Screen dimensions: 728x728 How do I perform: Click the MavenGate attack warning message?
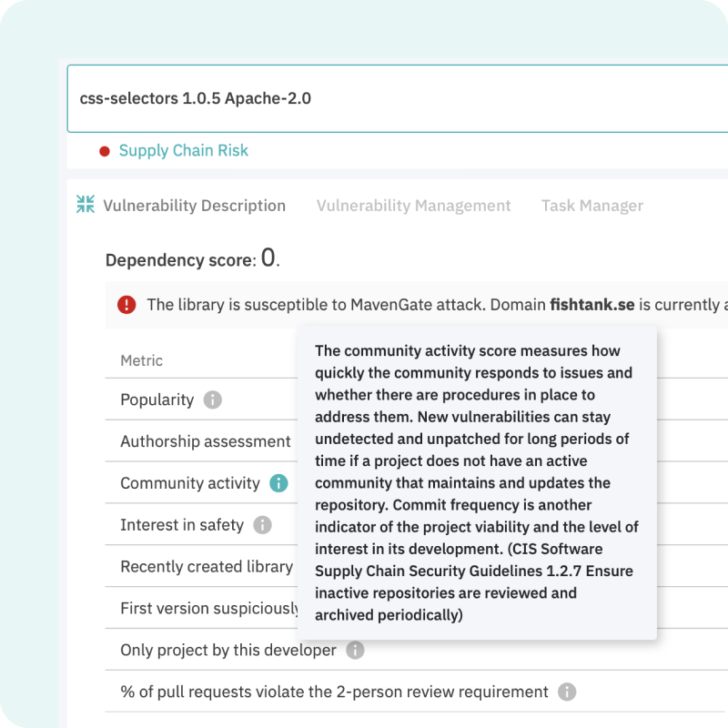point(438,305)
